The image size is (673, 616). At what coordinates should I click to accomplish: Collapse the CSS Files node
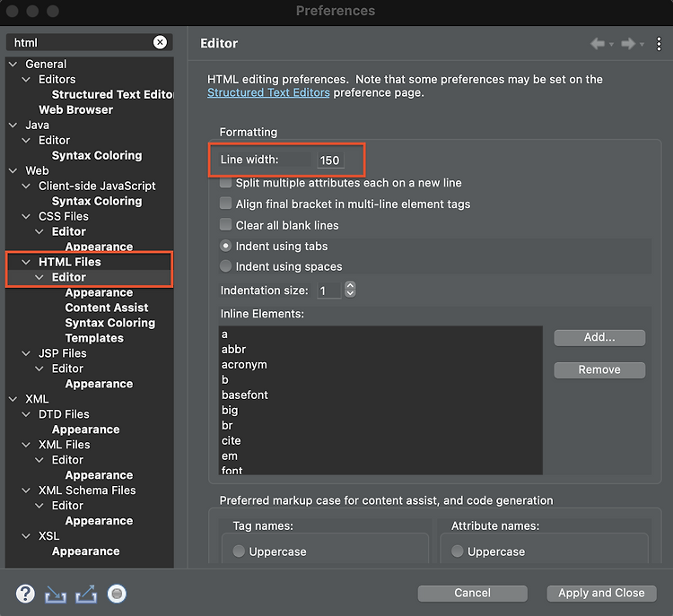[x=26, y=216]
